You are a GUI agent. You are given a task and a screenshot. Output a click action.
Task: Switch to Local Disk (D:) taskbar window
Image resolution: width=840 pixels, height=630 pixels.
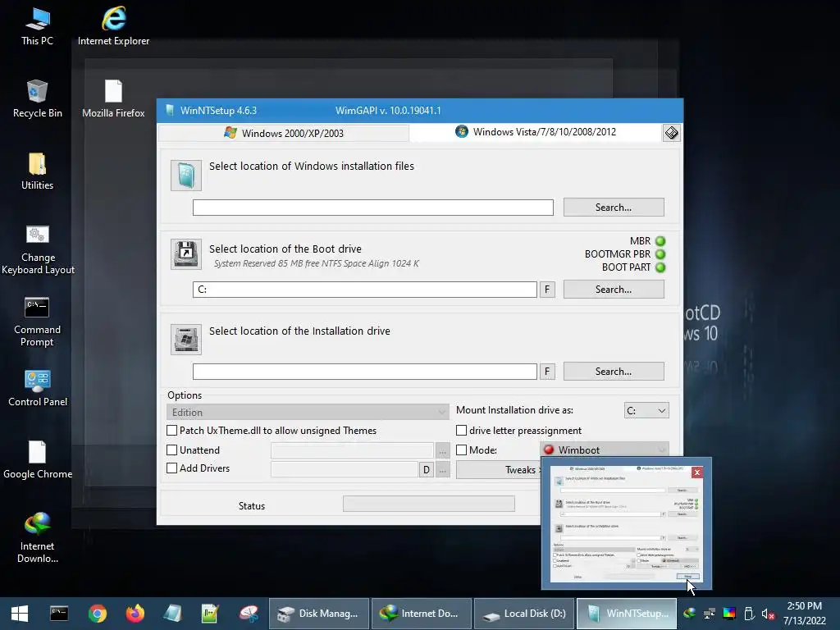point(524,614)
